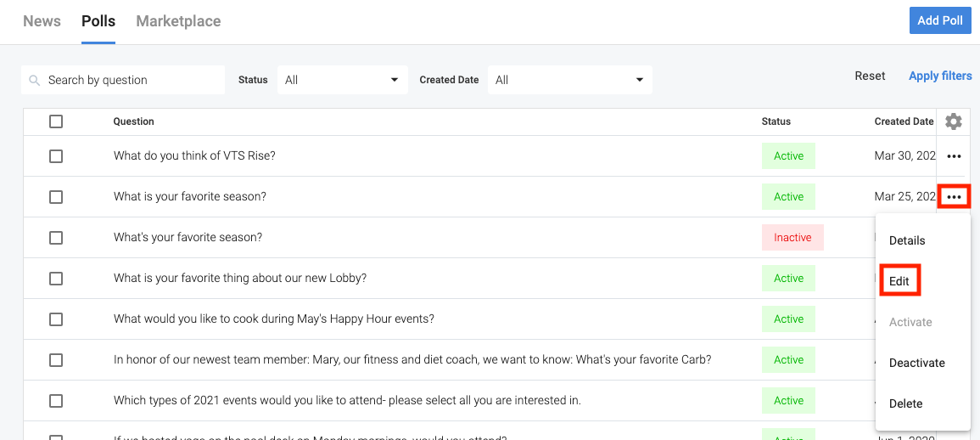Screen dimensions: 980x440
Task: Select the May's Happy Hour poll checkbox
Action: click(56, 319)
